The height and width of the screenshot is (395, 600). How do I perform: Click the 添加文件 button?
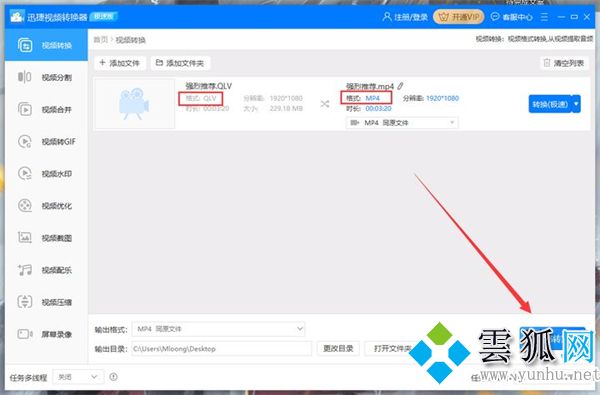[x=120, y=63]
